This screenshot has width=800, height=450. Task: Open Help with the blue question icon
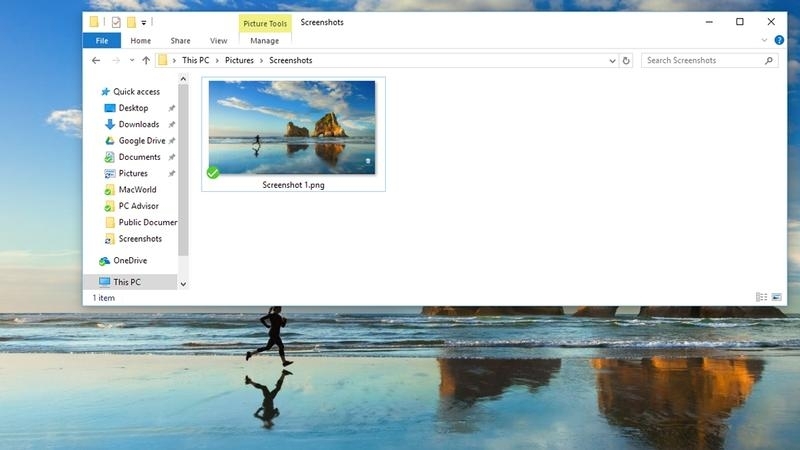(x=779, y=40)
